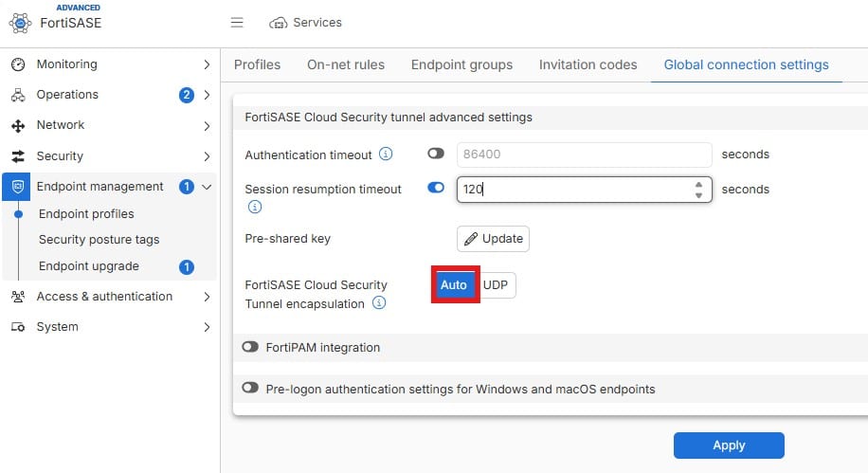Open Security posture tags in sidebar
The width and height of the screenshot is (868, 473).
point(99,240)
